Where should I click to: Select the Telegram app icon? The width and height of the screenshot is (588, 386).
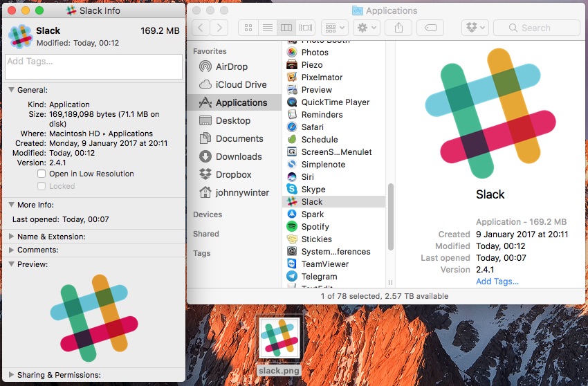tap(292, 276)
